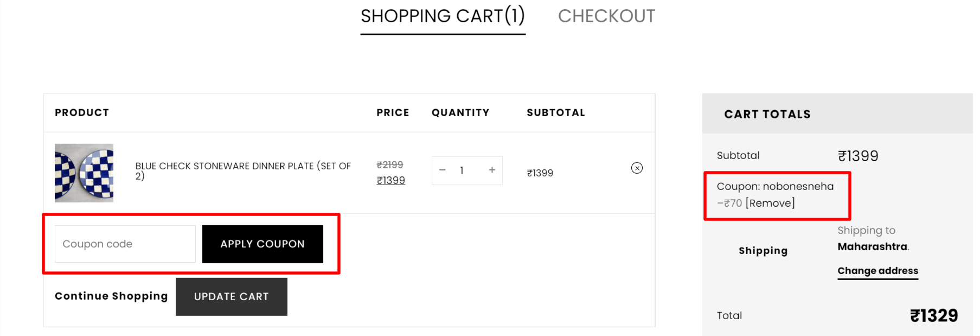Open the Change address link
This screenshot has height=336, width=980.
[877, 271]
